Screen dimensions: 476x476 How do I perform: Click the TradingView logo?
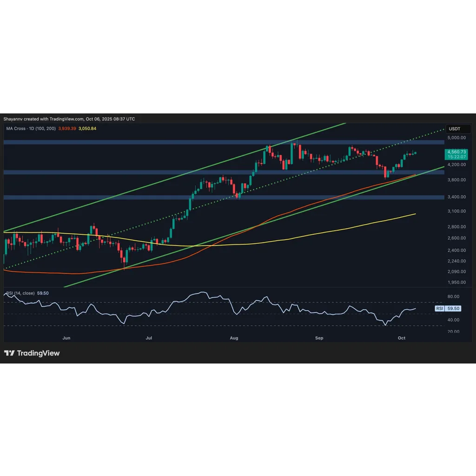32,353
